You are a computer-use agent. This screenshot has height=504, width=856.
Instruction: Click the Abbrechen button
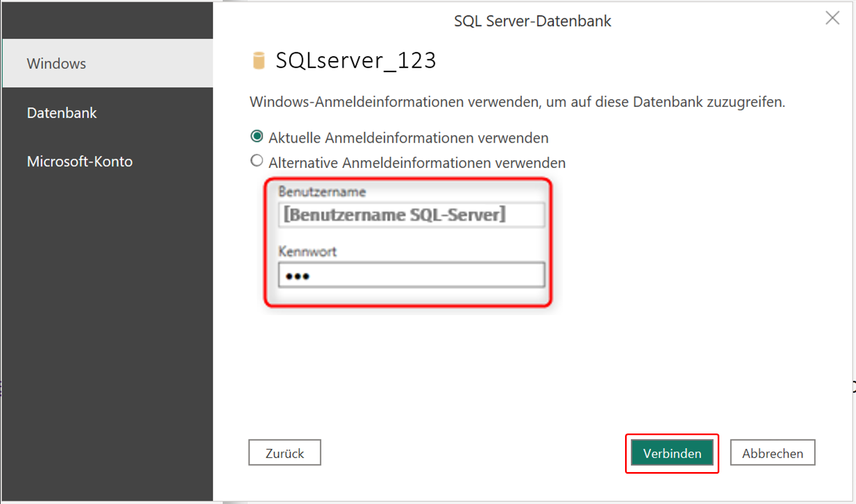point(772,453)
